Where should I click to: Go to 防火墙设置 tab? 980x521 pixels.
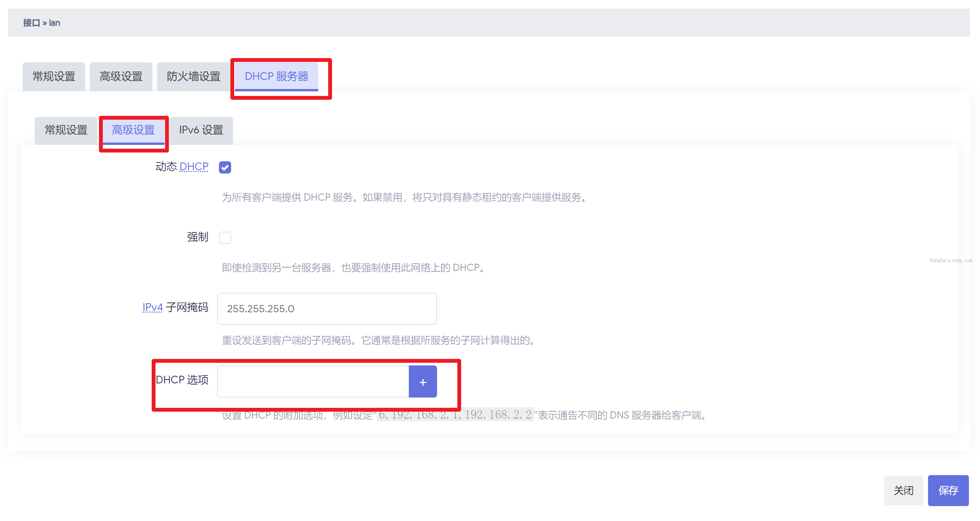[193, 76]
